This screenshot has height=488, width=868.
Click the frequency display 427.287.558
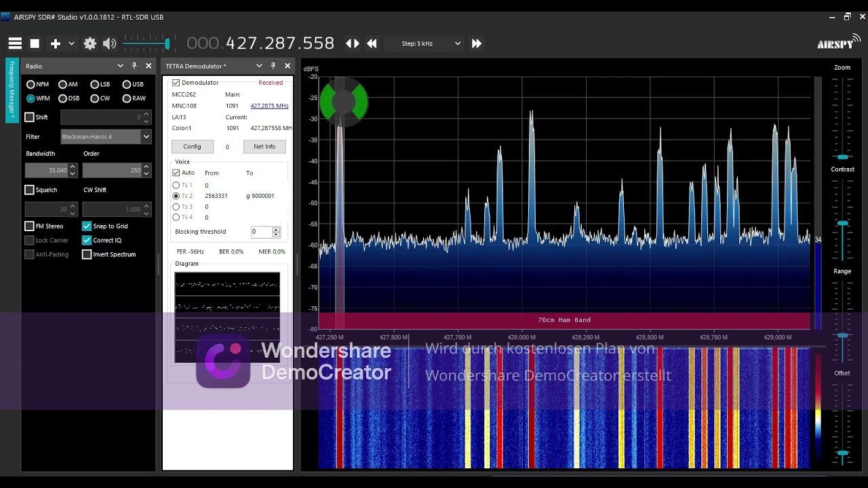point(260,43)
